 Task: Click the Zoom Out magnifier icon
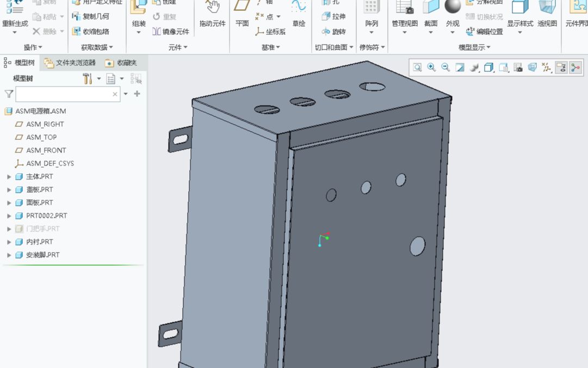tap(445, 68)
